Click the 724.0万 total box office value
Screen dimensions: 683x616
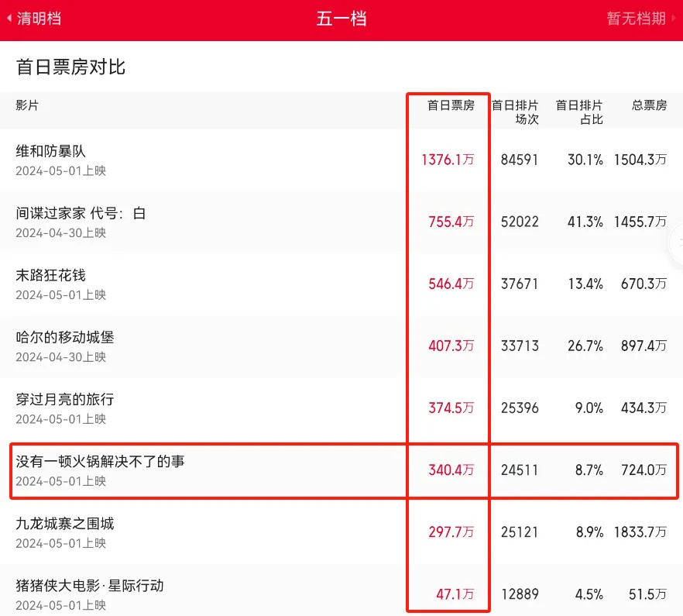644,470
